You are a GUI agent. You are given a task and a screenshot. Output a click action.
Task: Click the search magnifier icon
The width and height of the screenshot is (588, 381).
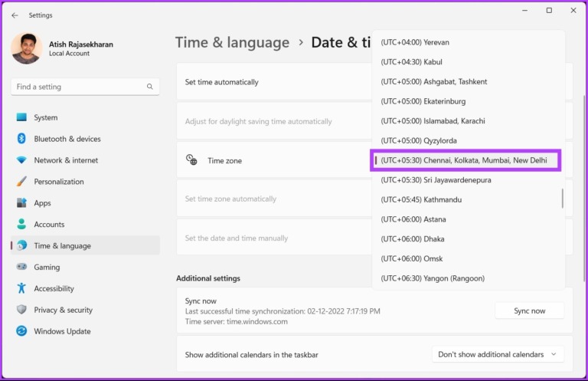(149, 87)
